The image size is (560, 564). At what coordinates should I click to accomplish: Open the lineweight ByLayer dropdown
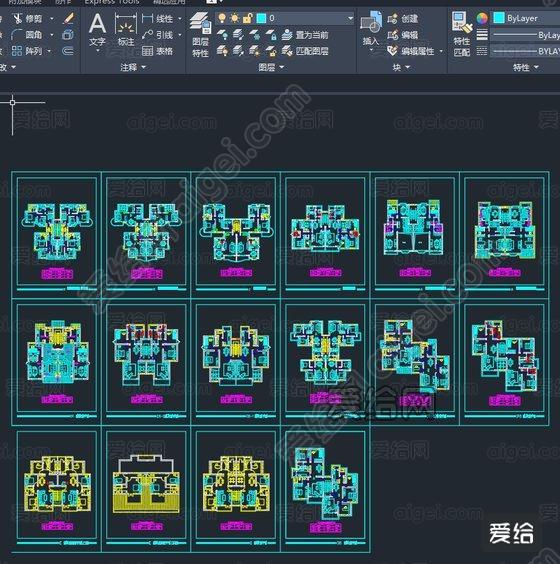(525, 35)
